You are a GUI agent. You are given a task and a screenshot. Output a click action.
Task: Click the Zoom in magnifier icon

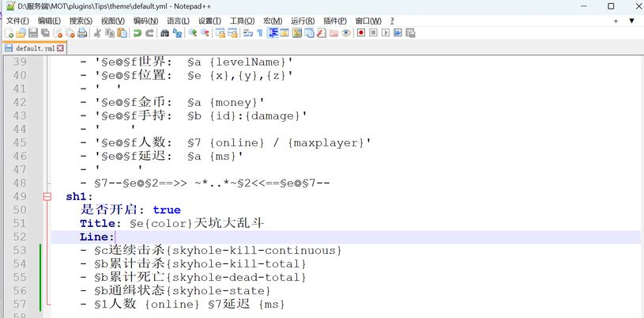coord(192,33)
